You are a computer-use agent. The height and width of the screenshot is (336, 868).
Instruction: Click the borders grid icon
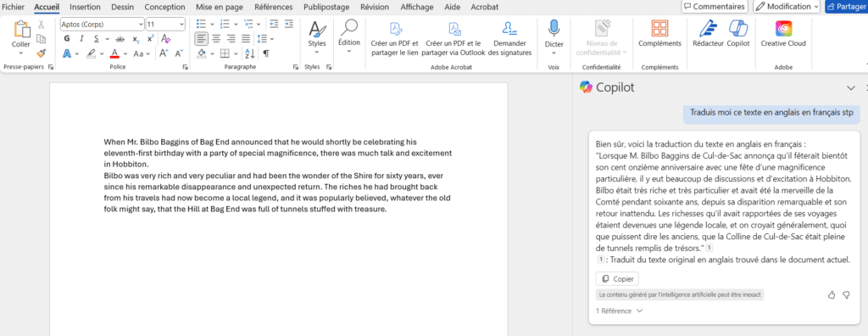(x=225, y=53)
